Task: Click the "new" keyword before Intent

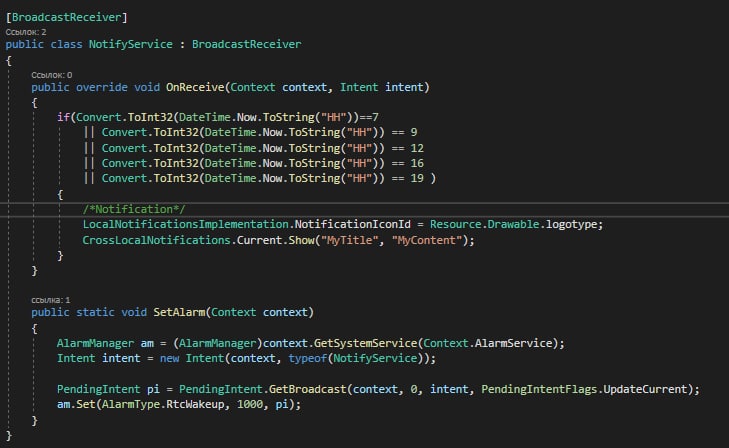Action: click(169, 358)
